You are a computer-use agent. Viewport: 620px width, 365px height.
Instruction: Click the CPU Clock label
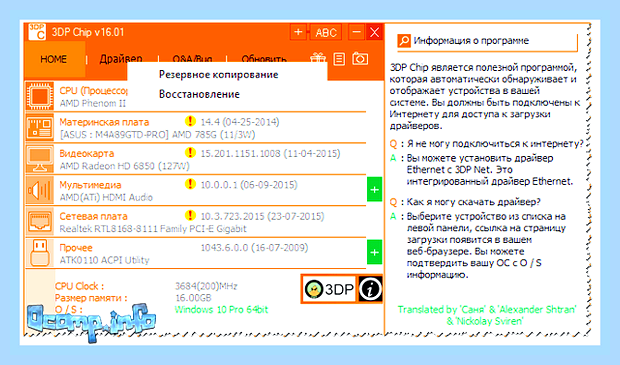[79, 286]
